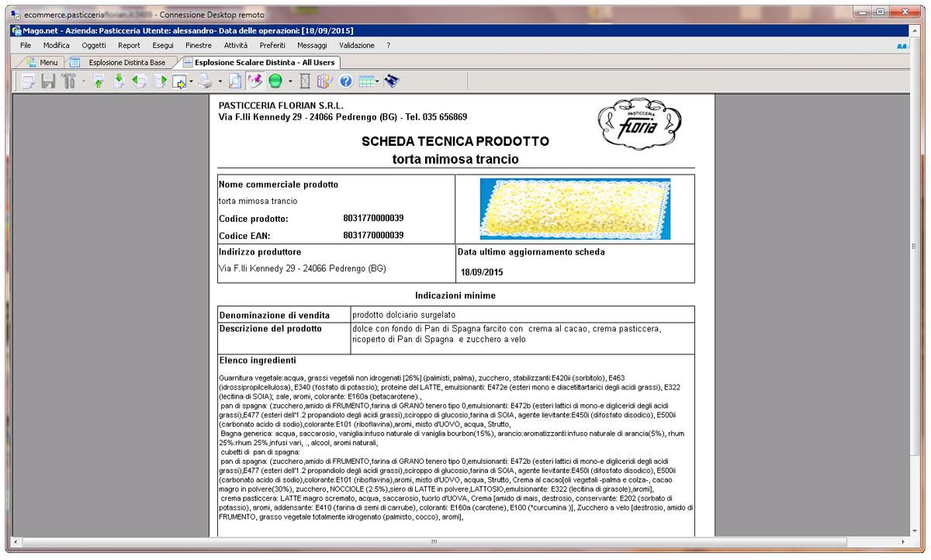Screen dimensions: 931x560
Task: Open the Report menu
Action: pos(129,46)
